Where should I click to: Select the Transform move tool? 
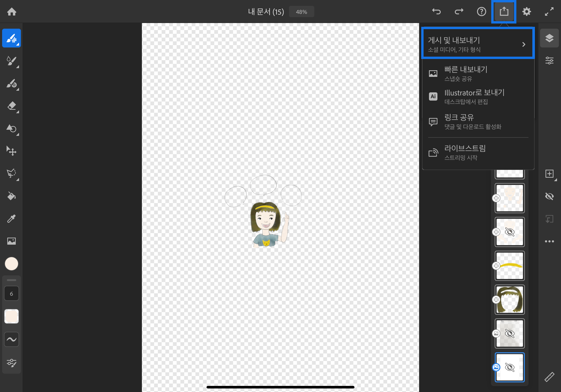coord(12,151)
